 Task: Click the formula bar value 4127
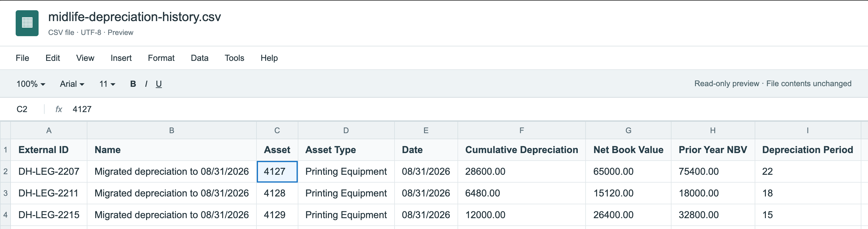pyautogui.click(x=82, y=109)
